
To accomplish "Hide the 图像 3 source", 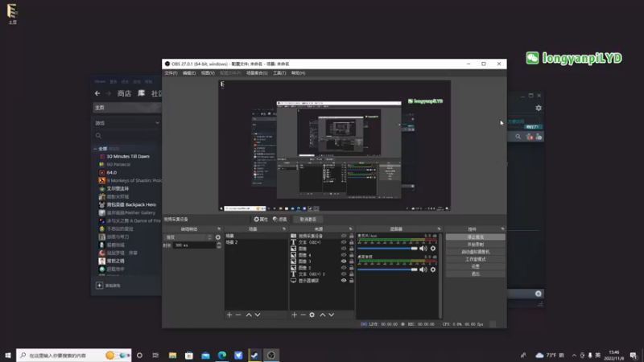I will (x=344, y=261).
